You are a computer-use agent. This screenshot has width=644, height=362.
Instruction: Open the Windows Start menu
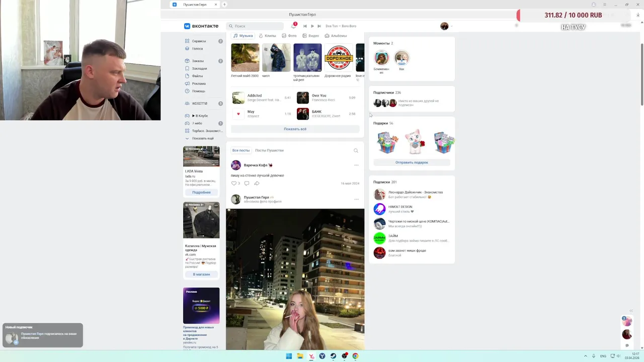click(x=289, y=356)
